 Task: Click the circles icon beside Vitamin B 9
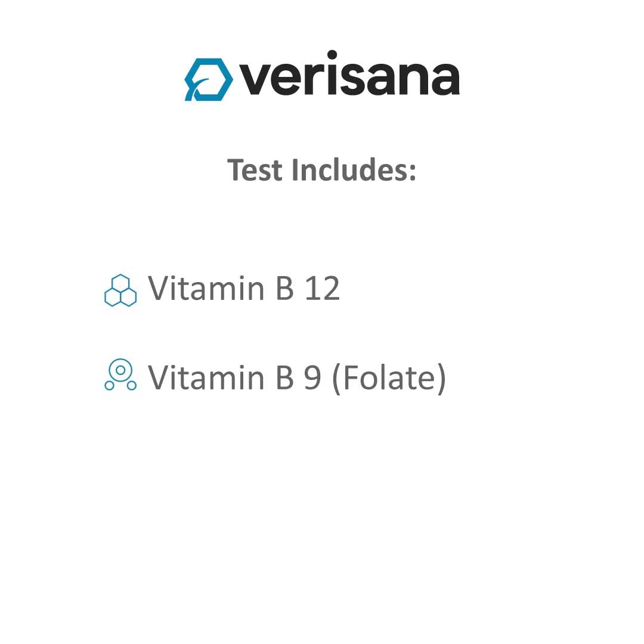(120, 376)
